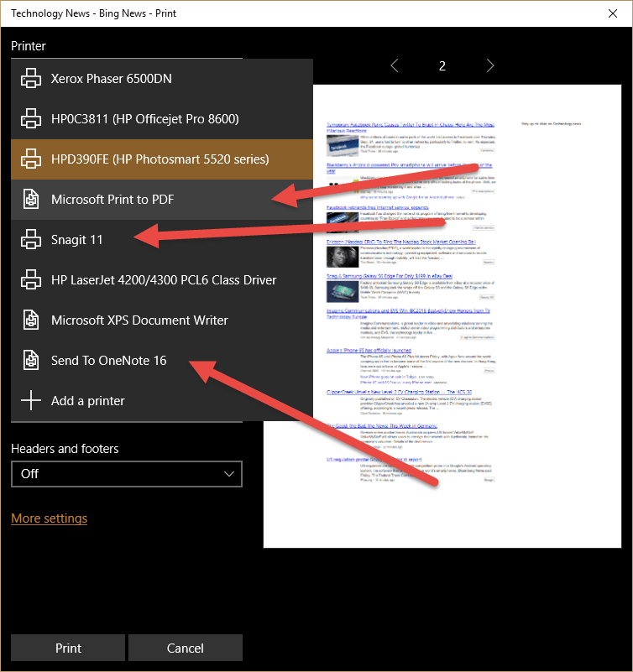Click the HP Officejet Pro 8600 printer icon
633x672 pixels.
coord(31,119)
